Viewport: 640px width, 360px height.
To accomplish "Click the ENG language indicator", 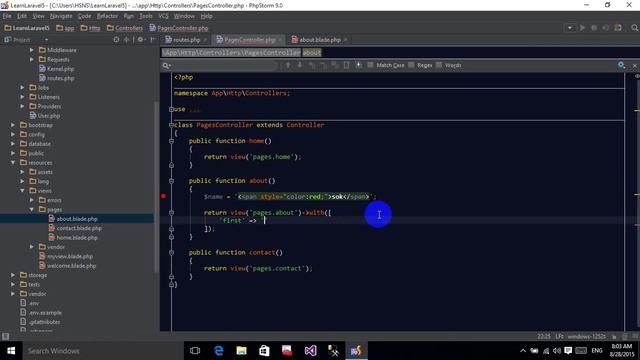I will coord(597,351).
